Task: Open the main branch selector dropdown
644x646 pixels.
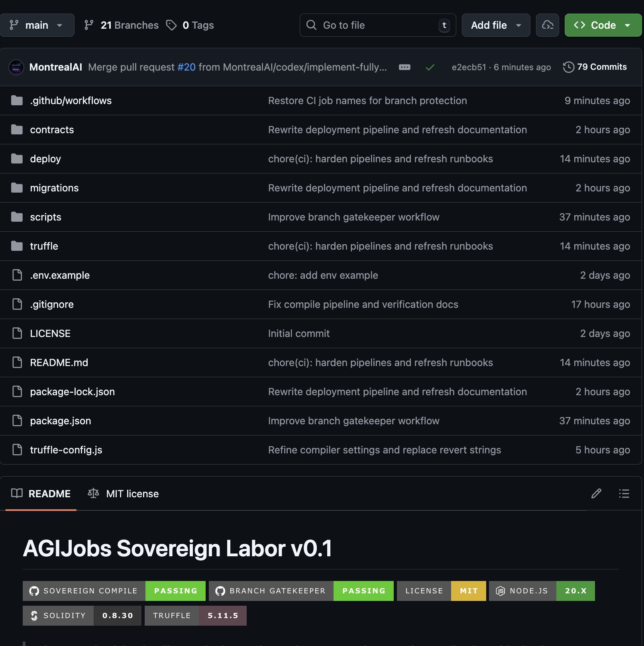Action: point(37,25)
